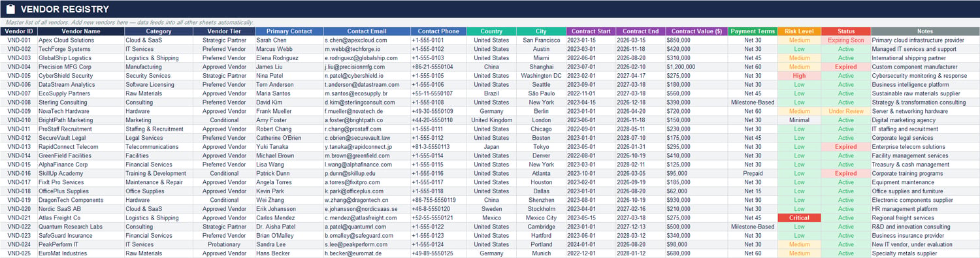
Task: Select the Quantum Research Labs cell
Action: point(81,227)
